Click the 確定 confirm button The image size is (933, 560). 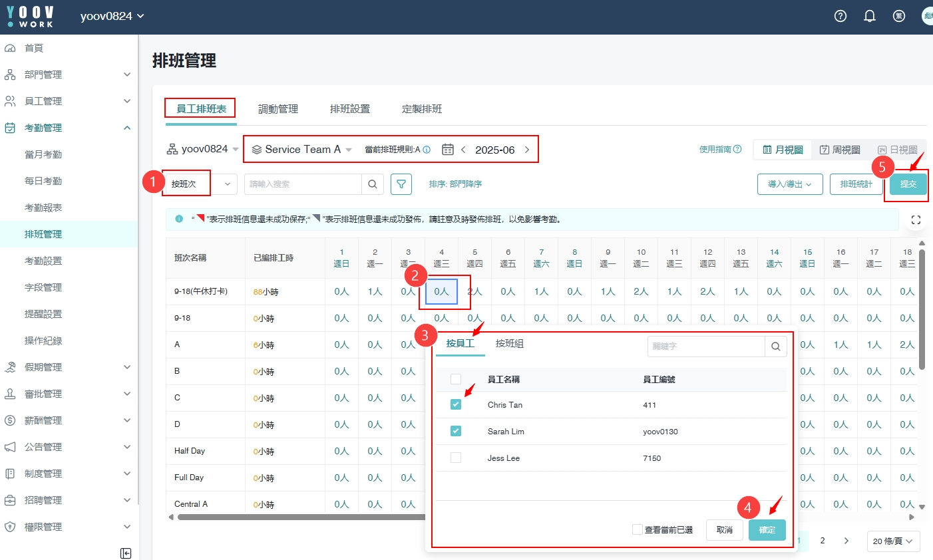(767, 529)
